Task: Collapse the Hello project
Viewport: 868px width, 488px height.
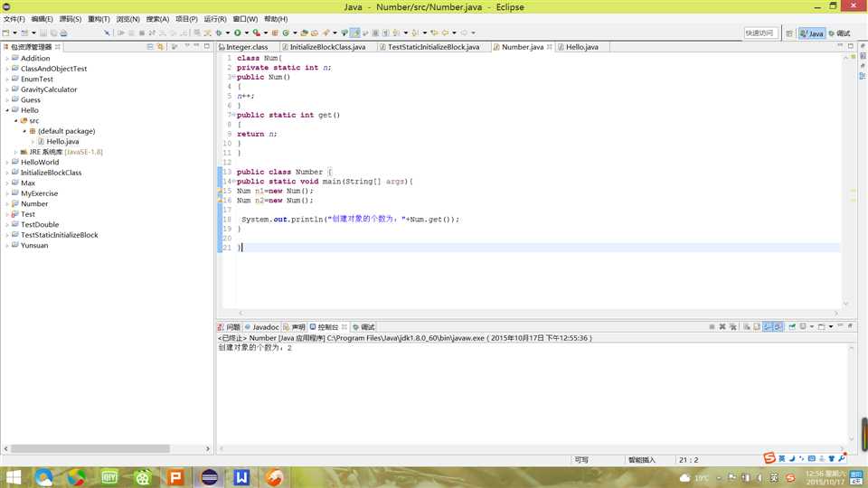Action: [x=7, y=110]
